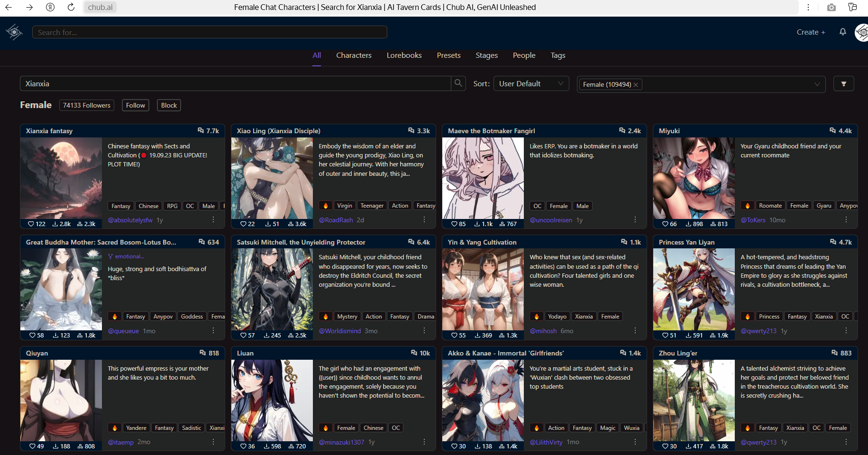Click the browser screenshot camera icon
The height and width of the screenshot is (455, 868).
pyautogui.click(x=831, y=7)
